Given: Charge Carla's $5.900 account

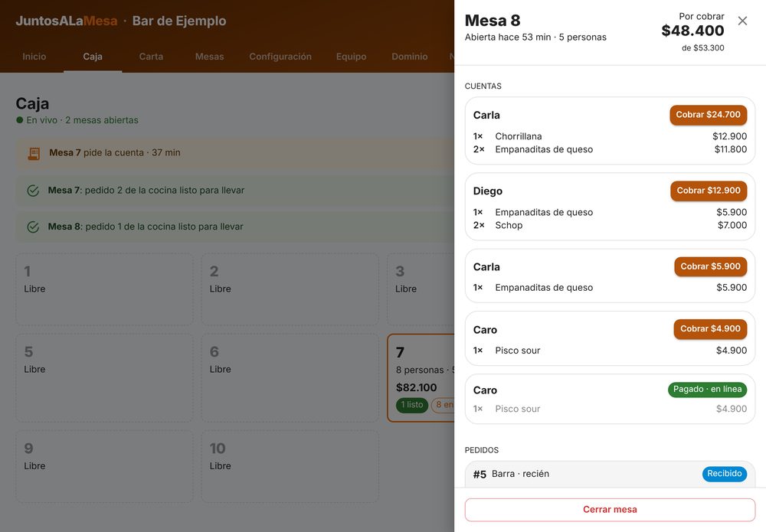Looking at the screenshot, I should tap(710, 266).
